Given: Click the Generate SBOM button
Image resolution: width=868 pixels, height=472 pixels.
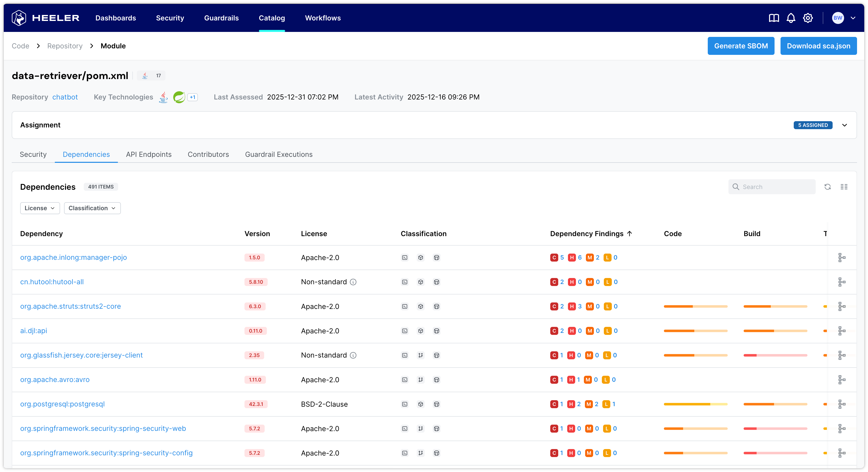Looking at the screenshot, I should [741, 46].
